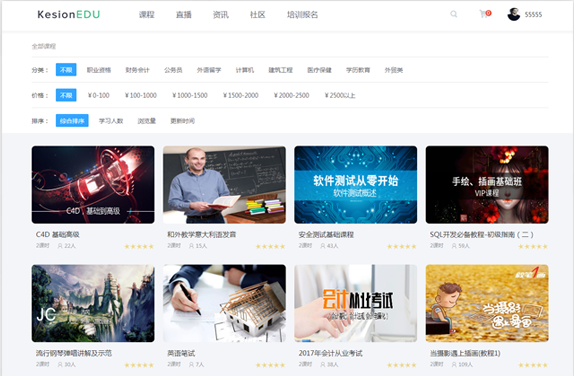Sort courses by 更新时间

pyautogui.click(x=182, y=121)
